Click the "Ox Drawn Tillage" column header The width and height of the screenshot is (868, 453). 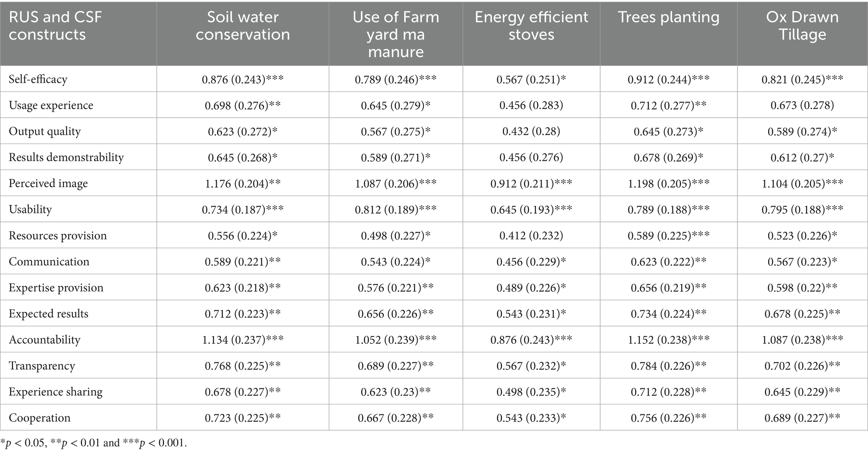pyautogui.click(x=802, y=26)
